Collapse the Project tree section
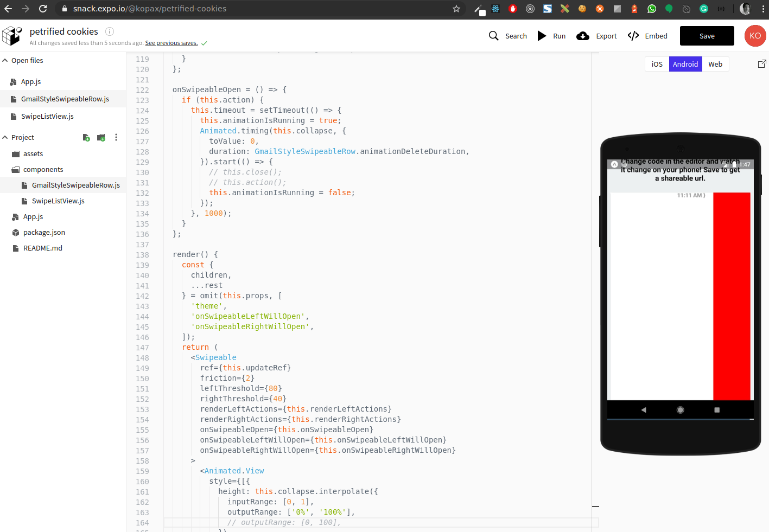The width and height of the screenshot is (769, 532). coord(5,137)
